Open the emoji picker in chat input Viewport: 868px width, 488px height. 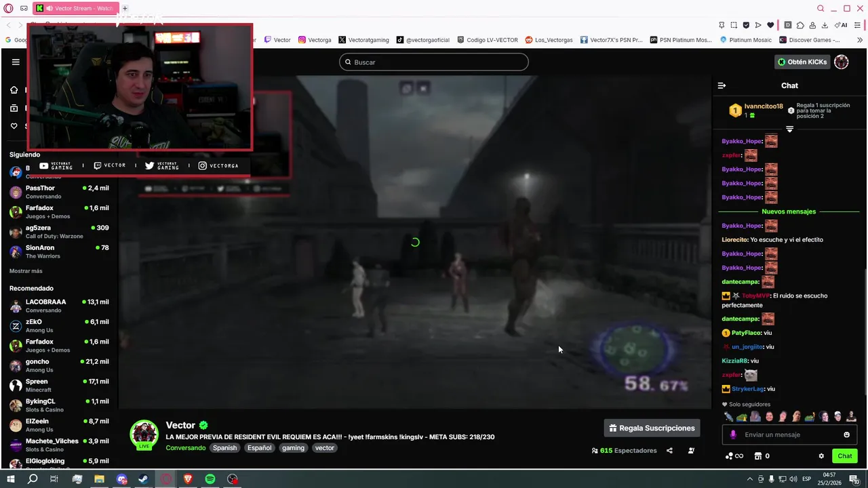click(846, 434)
